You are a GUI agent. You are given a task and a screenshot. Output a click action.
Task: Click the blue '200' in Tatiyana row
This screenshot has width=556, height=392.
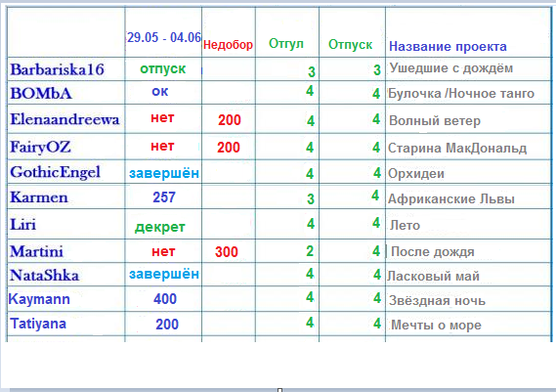167,325
